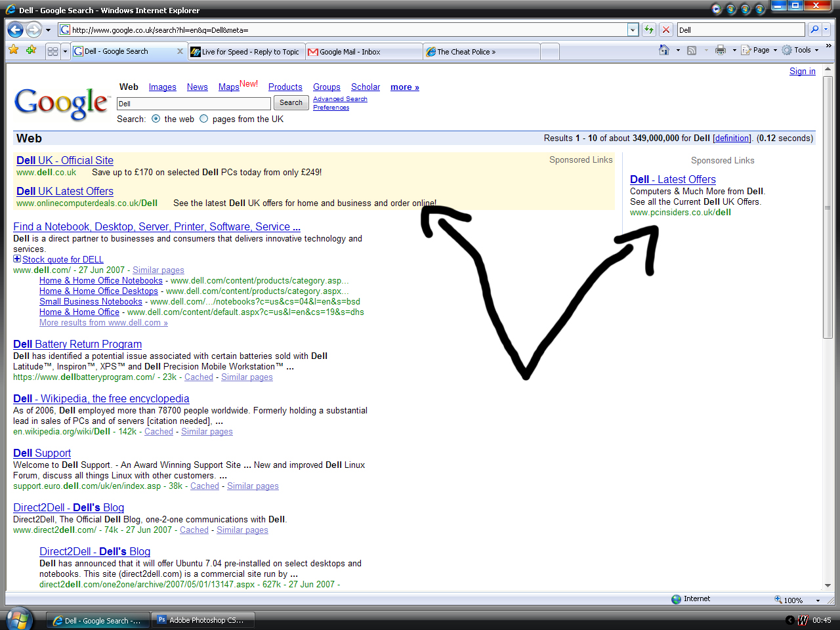The height and width of the screenshot is (630, 840).
Task: Select 'the web' radio button
Action: coord(156,119)
